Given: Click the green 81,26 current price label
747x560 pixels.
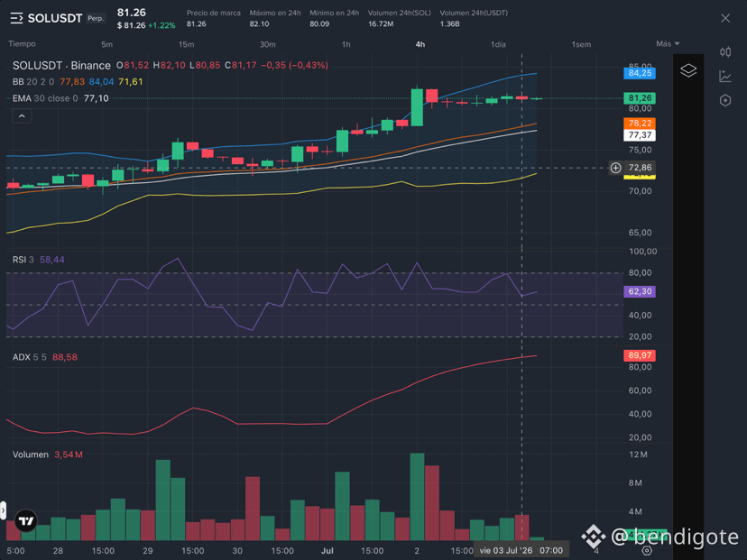Looking at the screenshot, I should [640, 98].
